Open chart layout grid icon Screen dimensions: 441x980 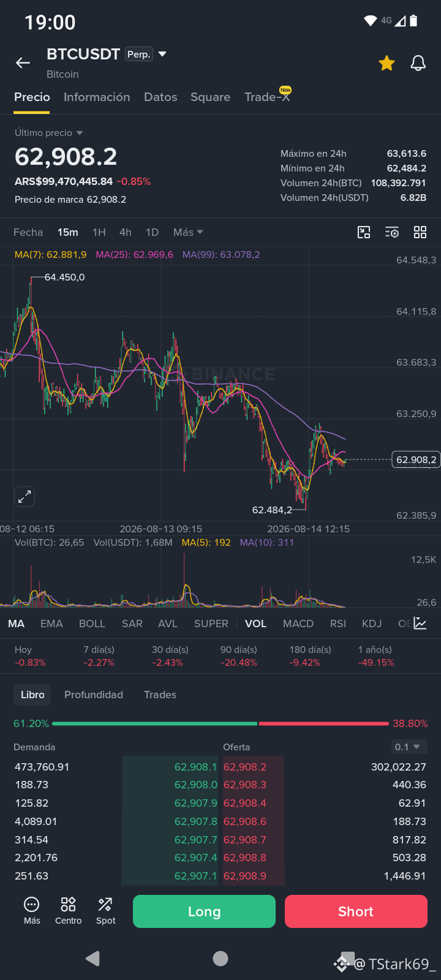coord(420,232)
